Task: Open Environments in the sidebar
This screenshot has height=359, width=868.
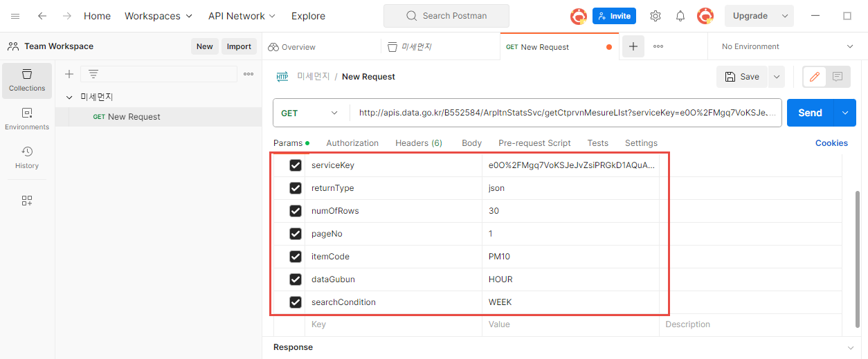Action: pyautogui.click(x=27, y=119)
